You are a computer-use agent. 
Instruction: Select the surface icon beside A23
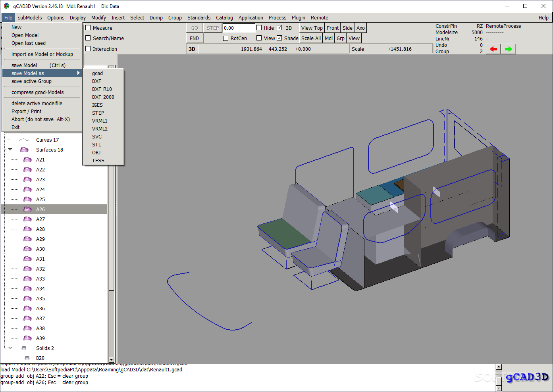(27, 179)
